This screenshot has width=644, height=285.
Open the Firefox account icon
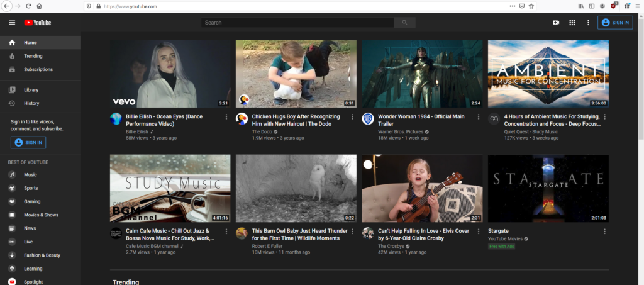click(602, 6)
